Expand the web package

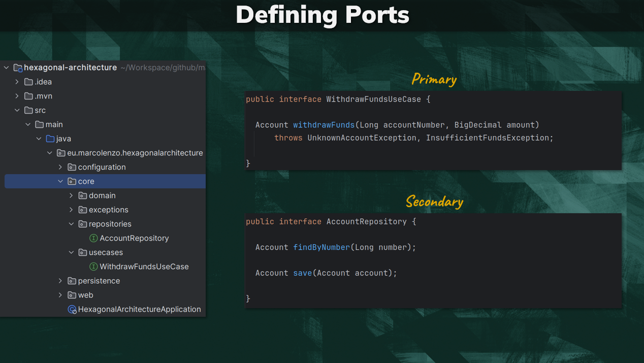(x=60, y=294)
